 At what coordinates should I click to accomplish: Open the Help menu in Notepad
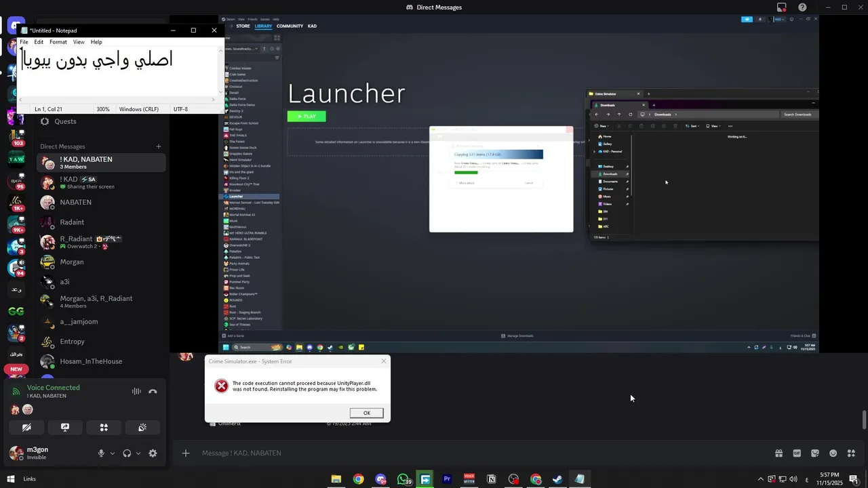click(x=96, y=42)
